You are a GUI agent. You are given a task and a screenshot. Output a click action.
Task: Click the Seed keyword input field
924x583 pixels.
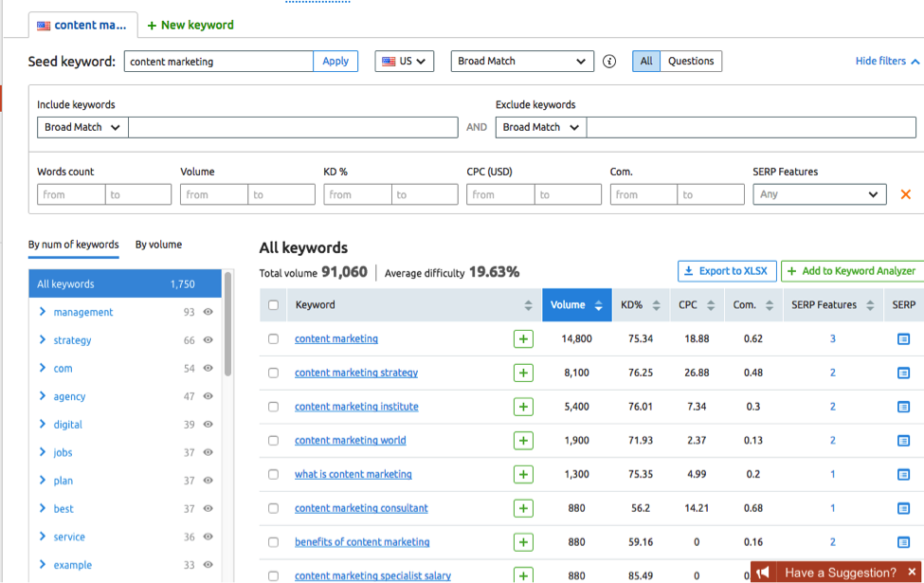[218, 62]
